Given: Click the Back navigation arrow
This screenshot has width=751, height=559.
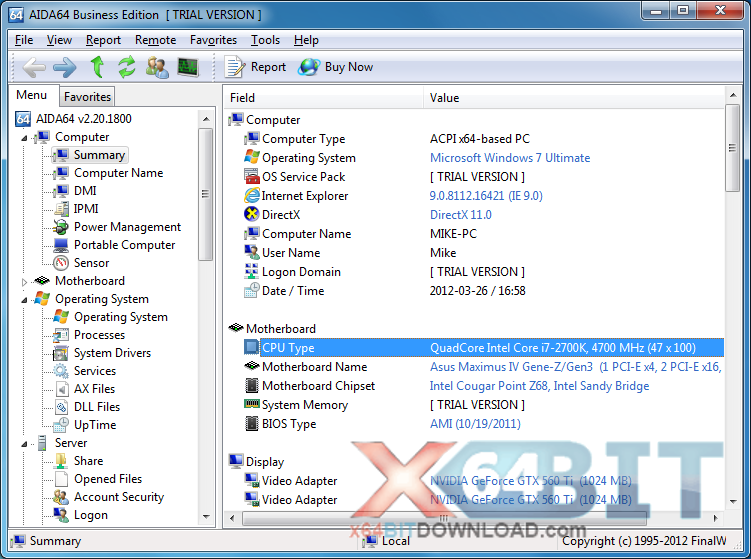Looking at the screenshot, I should tap(34, 67).
